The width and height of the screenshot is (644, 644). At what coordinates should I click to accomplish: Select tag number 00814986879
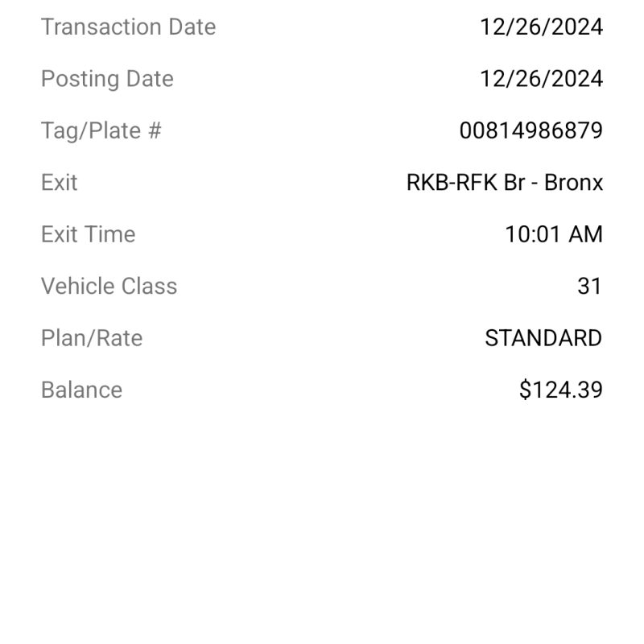point(531,130)
